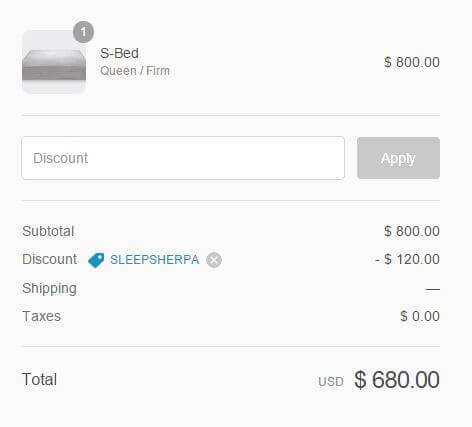Click the discount amount - $120.00
Screen dimensions: 472x427
(x=407, y=259)
